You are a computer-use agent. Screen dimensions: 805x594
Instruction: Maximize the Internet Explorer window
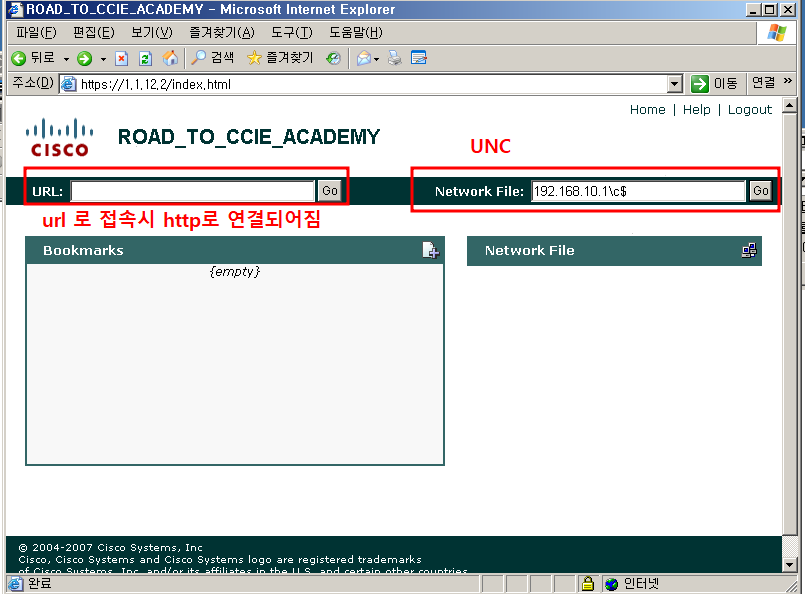point(770,9)
